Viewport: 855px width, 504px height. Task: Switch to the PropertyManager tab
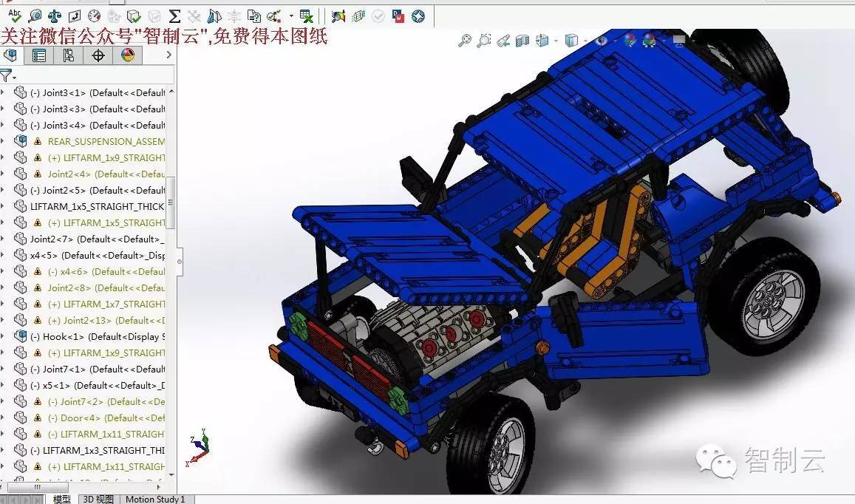pyautogui.click(x=38, y=55)
